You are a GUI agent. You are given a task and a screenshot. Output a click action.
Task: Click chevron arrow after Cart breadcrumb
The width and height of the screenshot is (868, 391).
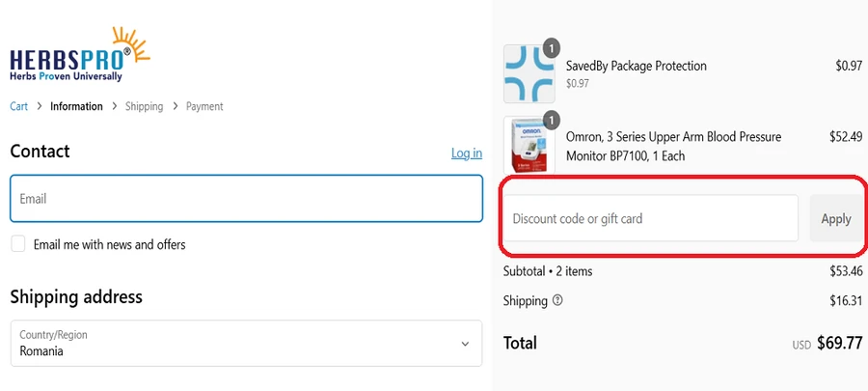click(x=40, y=106)
